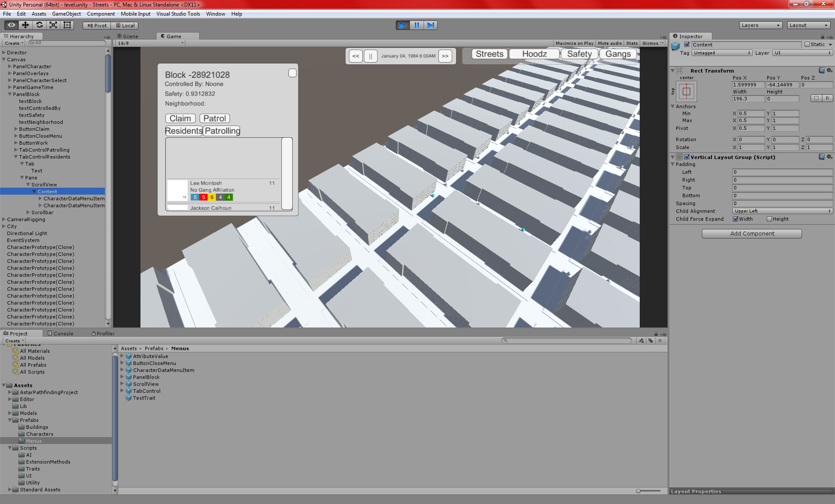Save project search as favorite
The width and height of the screenshot is (835, 504).
point(660,341)
